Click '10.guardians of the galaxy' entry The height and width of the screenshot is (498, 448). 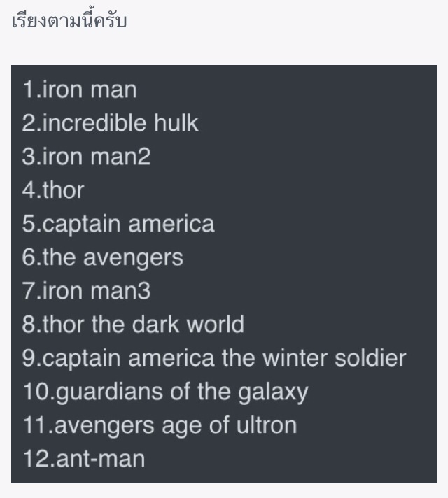(x=166, y=392)
